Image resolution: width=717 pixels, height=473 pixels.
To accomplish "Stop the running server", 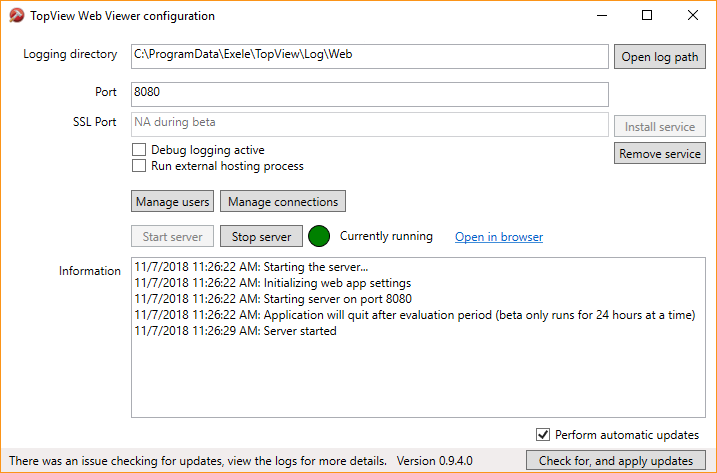I will (261, 236).
